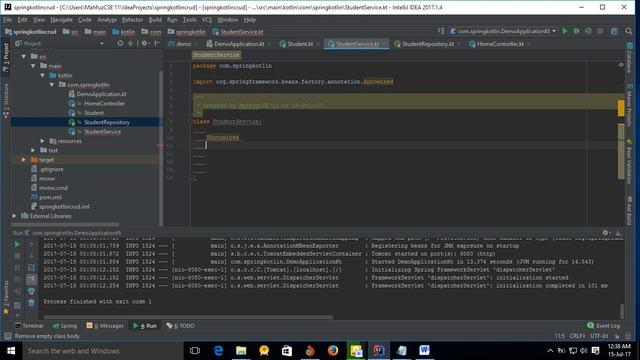The width and height of the screenshot is (640, 360).
Task: Collapse the kotlin folder
Action: (x=42, y=75)
